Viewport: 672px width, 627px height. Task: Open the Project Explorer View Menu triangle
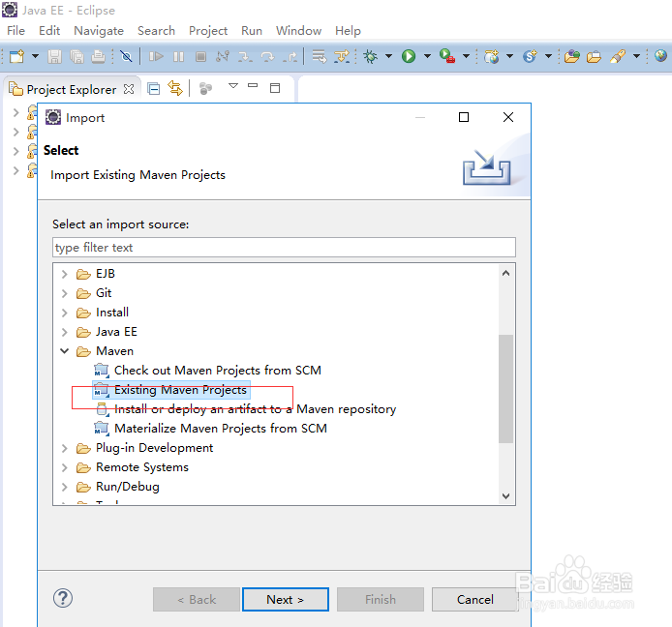(x=233, y=86)
